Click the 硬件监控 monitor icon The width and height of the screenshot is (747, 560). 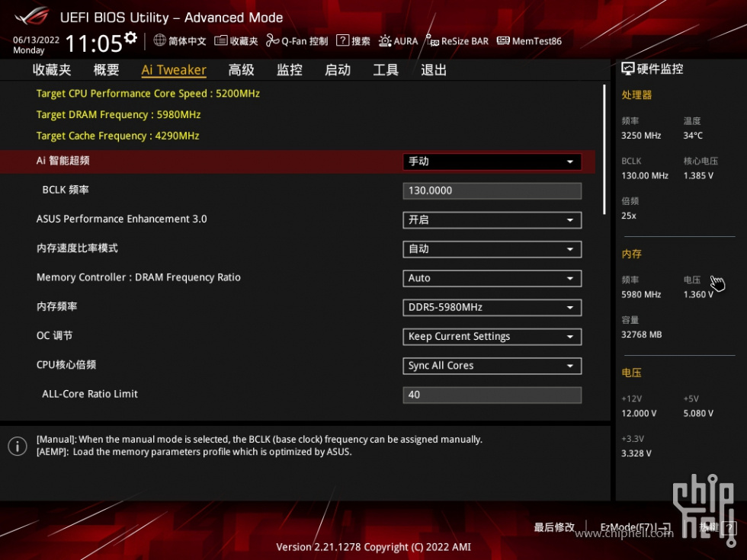[628, 69]
